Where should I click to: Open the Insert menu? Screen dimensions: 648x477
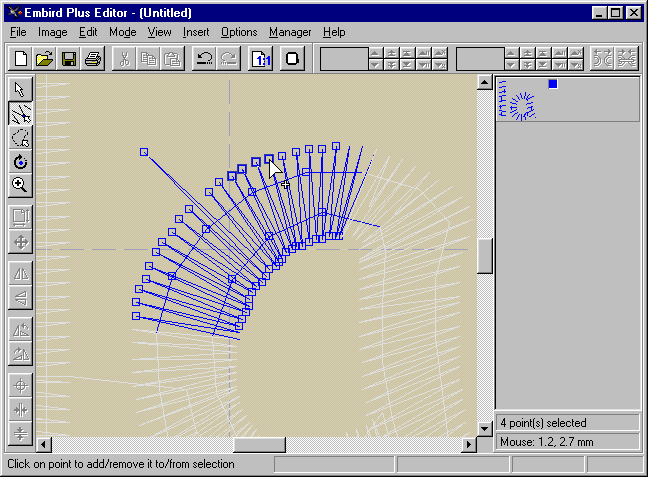[x=196, y=32]
